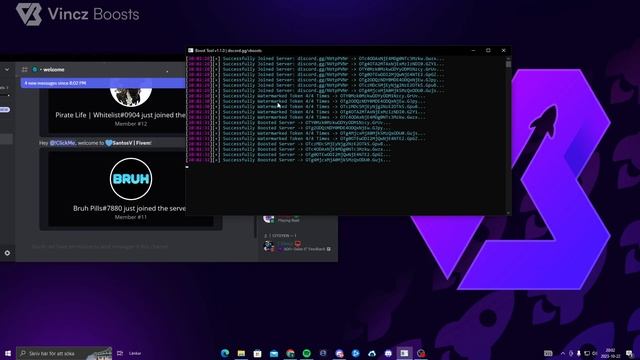Click the red circular icon at taskbar end
The image size is (640, 360).
[x=421, y=353]
